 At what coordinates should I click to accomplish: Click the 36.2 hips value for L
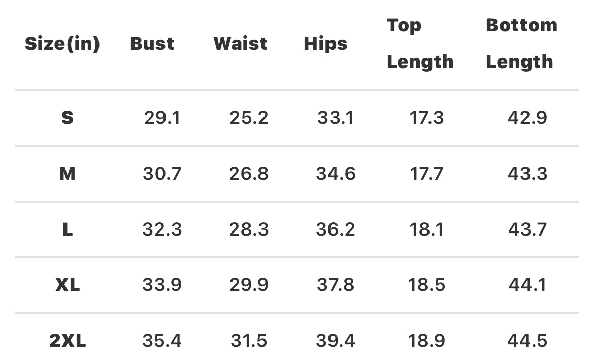pos(335,229)
